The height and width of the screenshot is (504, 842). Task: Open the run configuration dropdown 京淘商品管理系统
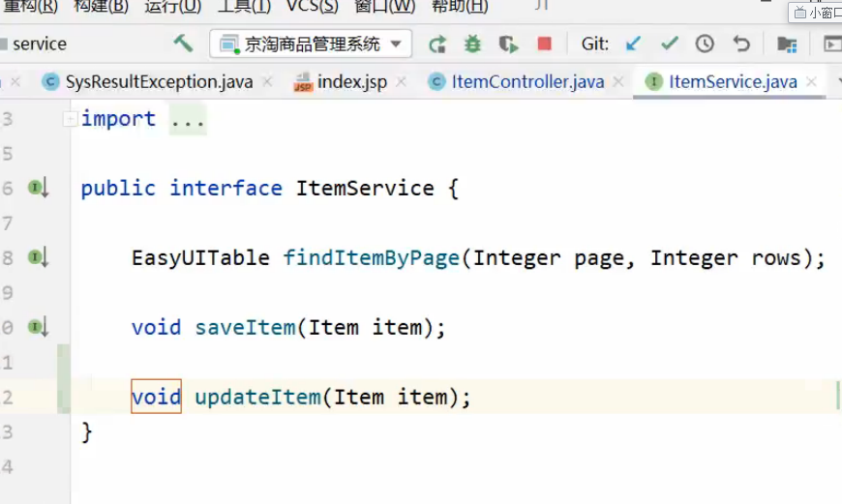pos(311,44)
